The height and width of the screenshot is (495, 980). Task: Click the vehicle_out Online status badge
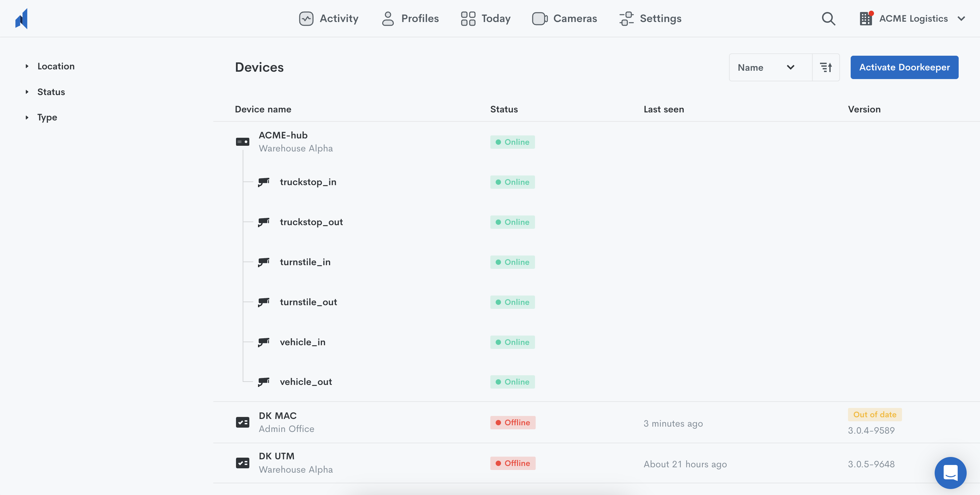point(512,382)
